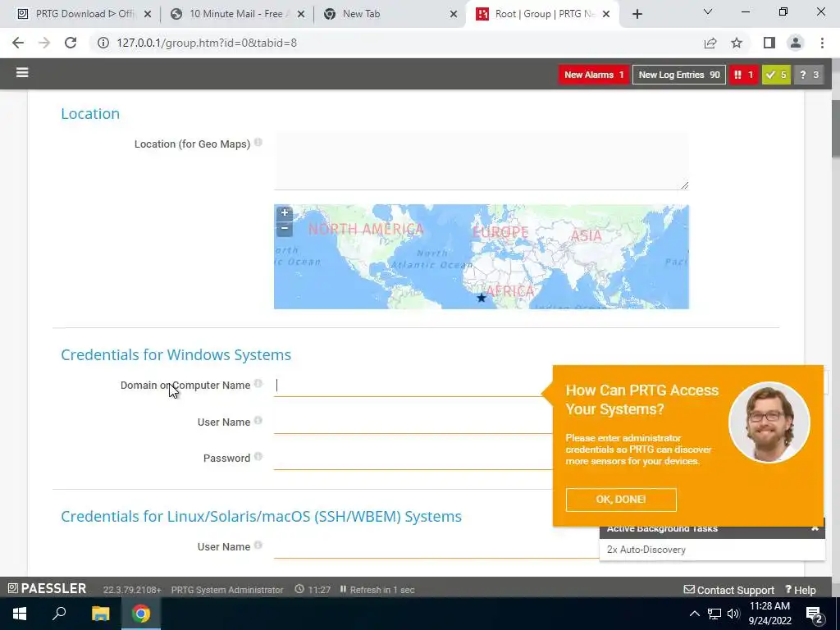The height and width of the screenshot is (630, 840).
Task: Open File Explorer from taskbar
Action: (x=100, y=614)
